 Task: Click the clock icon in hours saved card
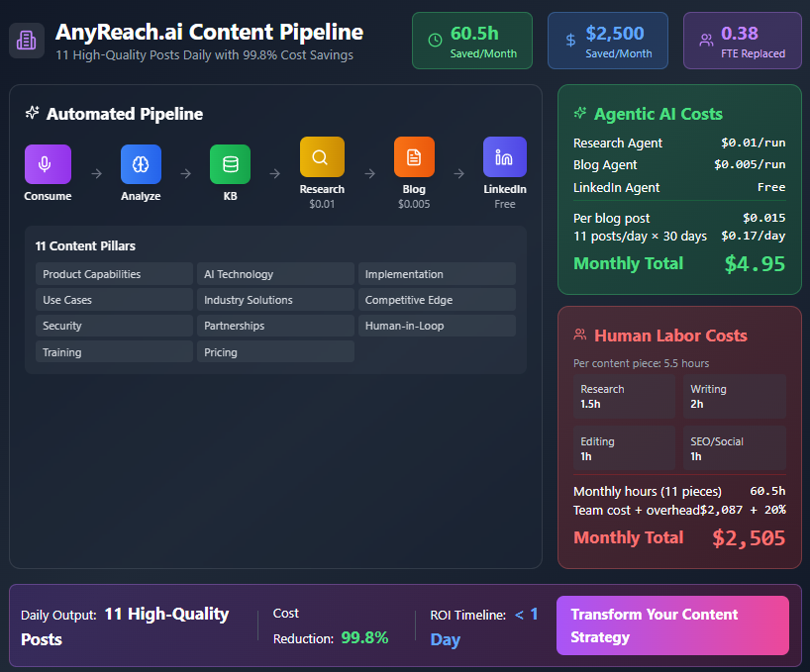click(435, 41)
